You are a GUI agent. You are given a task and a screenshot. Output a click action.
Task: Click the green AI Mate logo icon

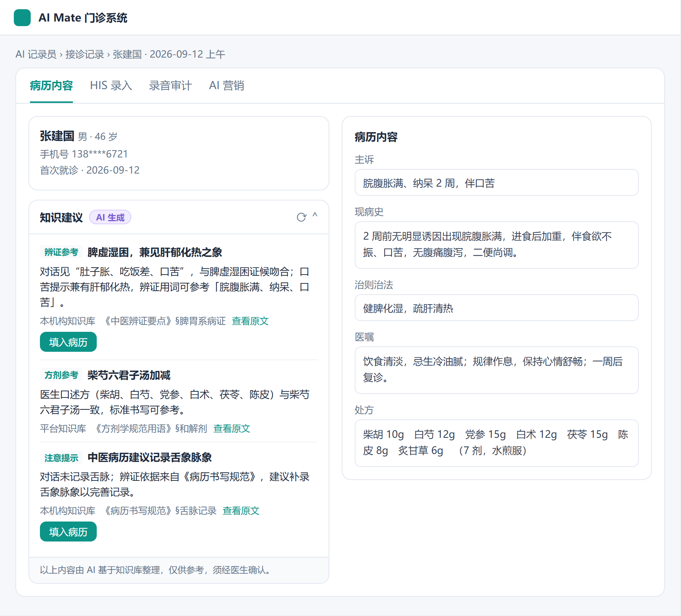(x=22, y=18)
